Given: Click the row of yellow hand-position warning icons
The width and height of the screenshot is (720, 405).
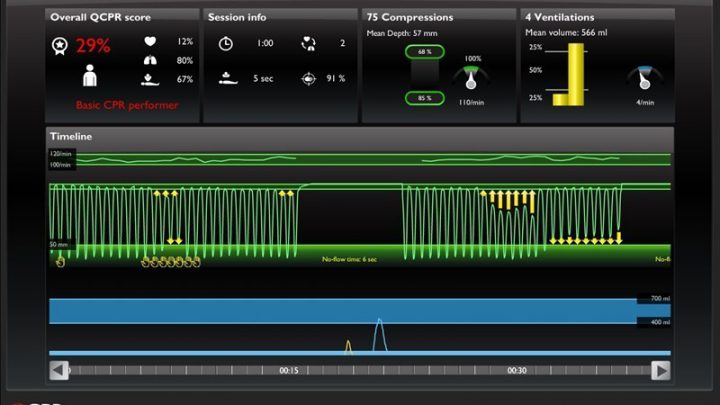Looking at the screenshot, I should [171, 262].
